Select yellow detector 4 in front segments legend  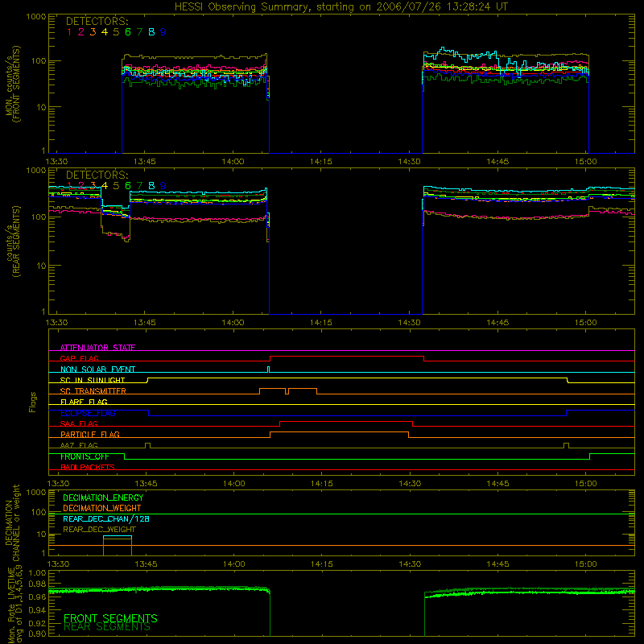(x=105, y=32)
